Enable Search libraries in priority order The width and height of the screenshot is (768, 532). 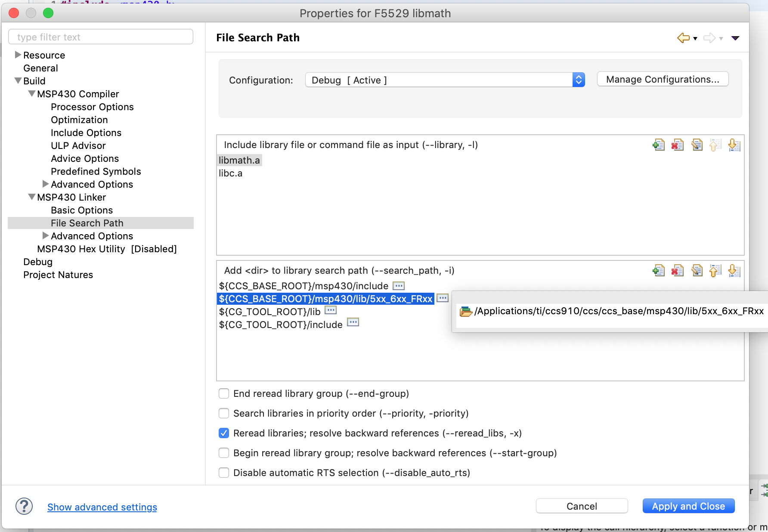point(224,413)
